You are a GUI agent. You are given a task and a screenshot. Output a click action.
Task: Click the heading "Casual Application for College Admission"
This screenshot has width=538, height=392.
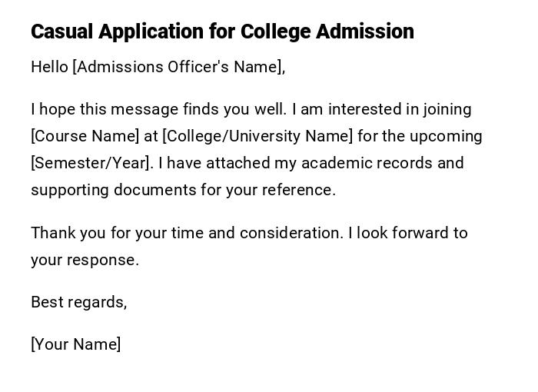[222, 32]
